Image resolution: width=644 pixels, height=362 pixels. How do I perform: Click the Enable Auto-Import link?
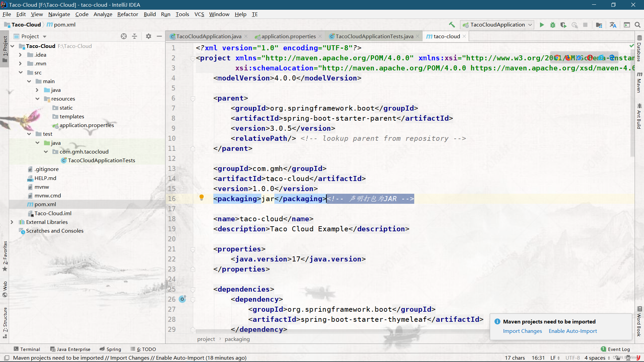pyautogui.click(x=573, y=331)
